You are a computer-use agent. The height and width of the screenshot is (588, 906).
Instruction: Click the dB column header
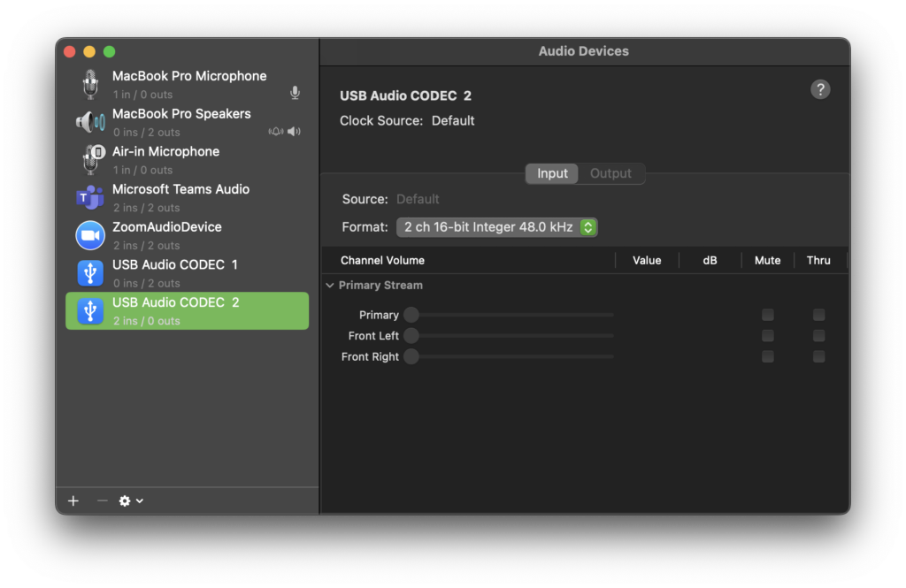coord(710,260)
